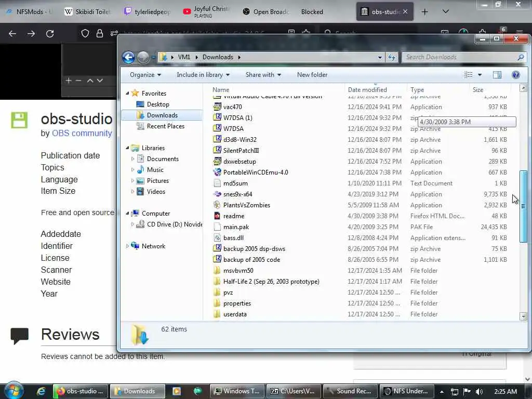Click the browser shield tracking-protection icon
This screenshot has height=399, width=532.
click(x=85, y=33)
